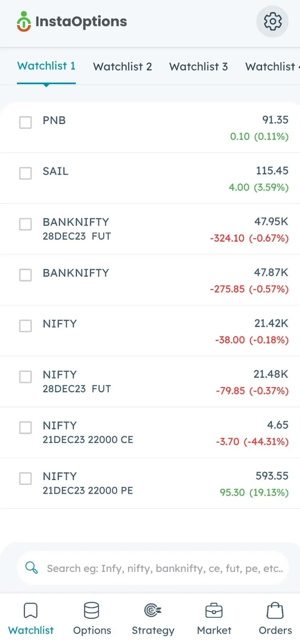Image resolution: width=300 pixels, height=644 pixels.
Task: Open the Watchlist bookmark icon
Action: (31, 610)
